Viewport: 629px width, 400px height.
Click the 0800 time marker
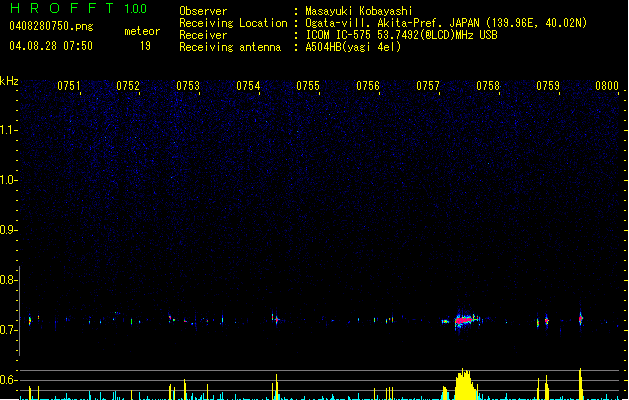[x=607, y=86]
